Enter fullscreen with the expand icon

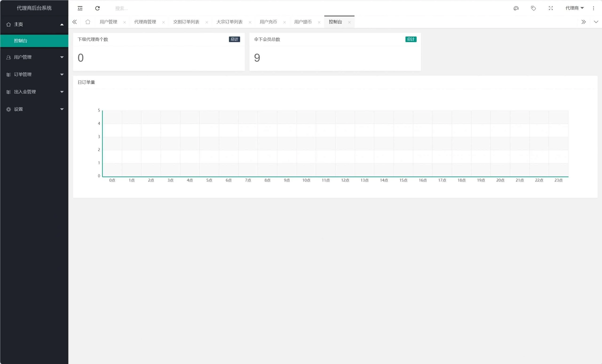click(551, 8)
